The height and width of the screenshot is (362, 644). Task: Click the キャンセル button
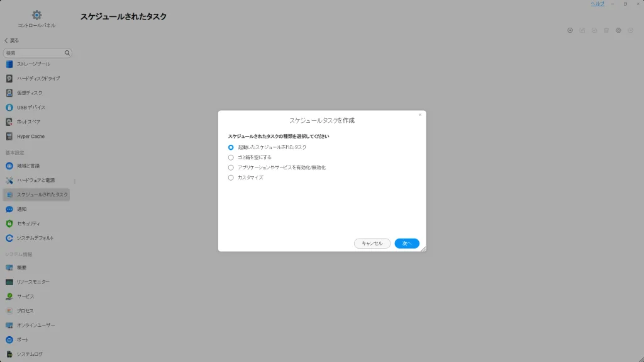372,244
